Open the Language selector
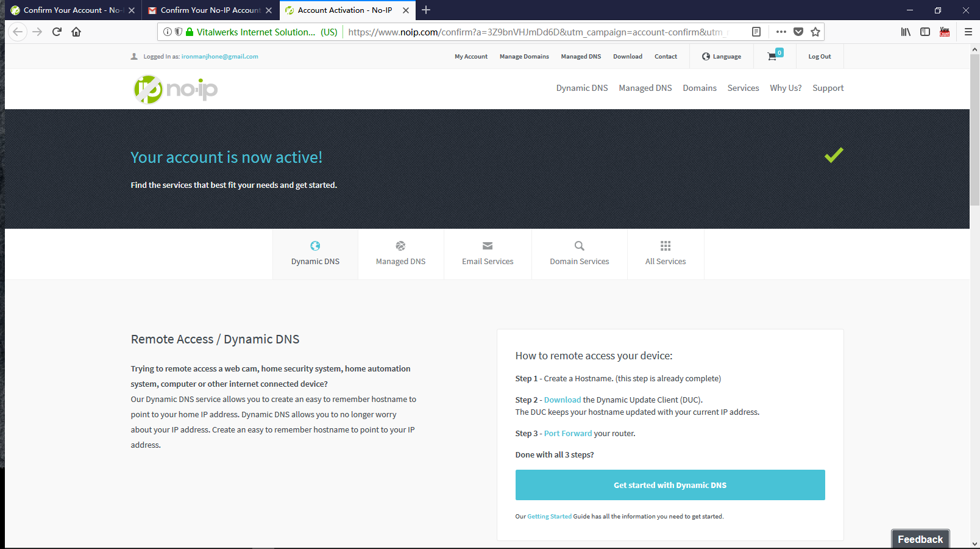Viewport: 980px width, 549px height. pyautogui.click(x=722, y=56)
